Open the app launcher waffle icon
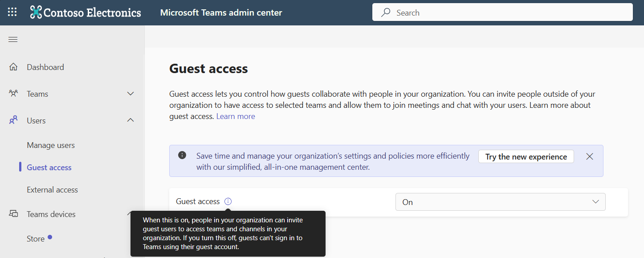Screen dimensions: 644x258 (12, 12)
